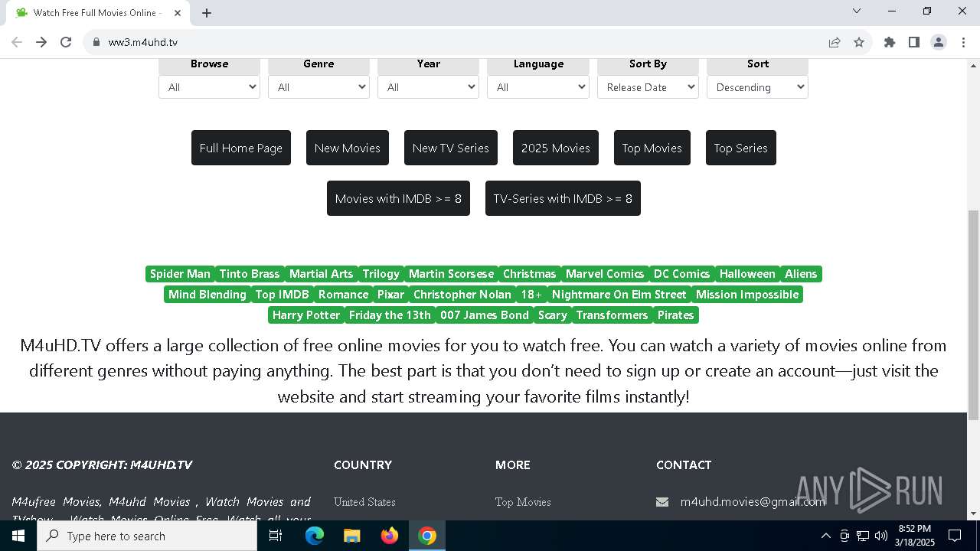Open the Halloween tag
980x551 pixels.
(747, 274)
